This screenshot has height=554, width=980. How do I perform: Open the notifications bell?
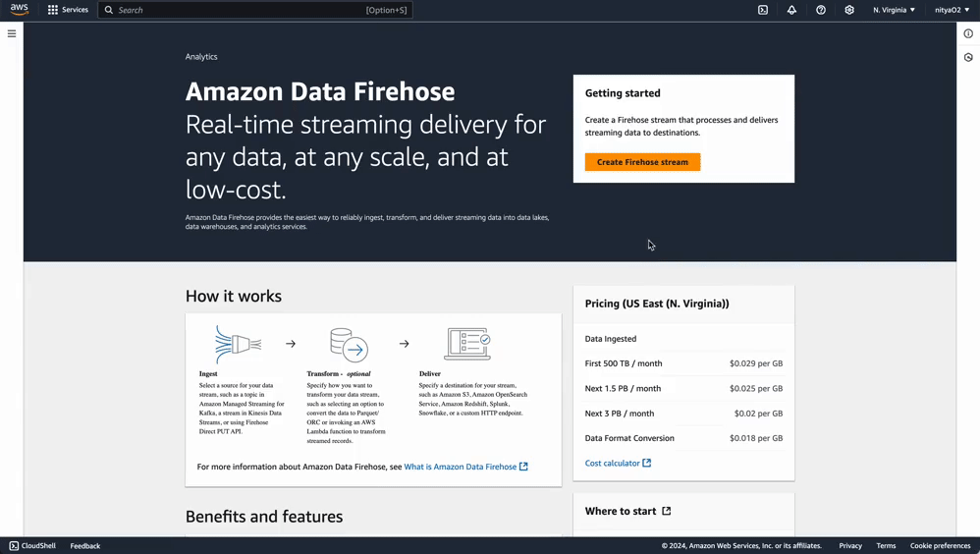[x=791, y=10]
